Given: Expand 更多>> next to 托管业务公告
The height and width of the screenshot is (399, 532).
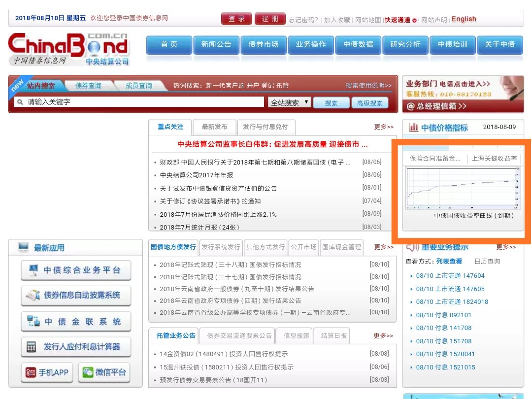Looking at the screenshot, I should (x=383, y=335).
